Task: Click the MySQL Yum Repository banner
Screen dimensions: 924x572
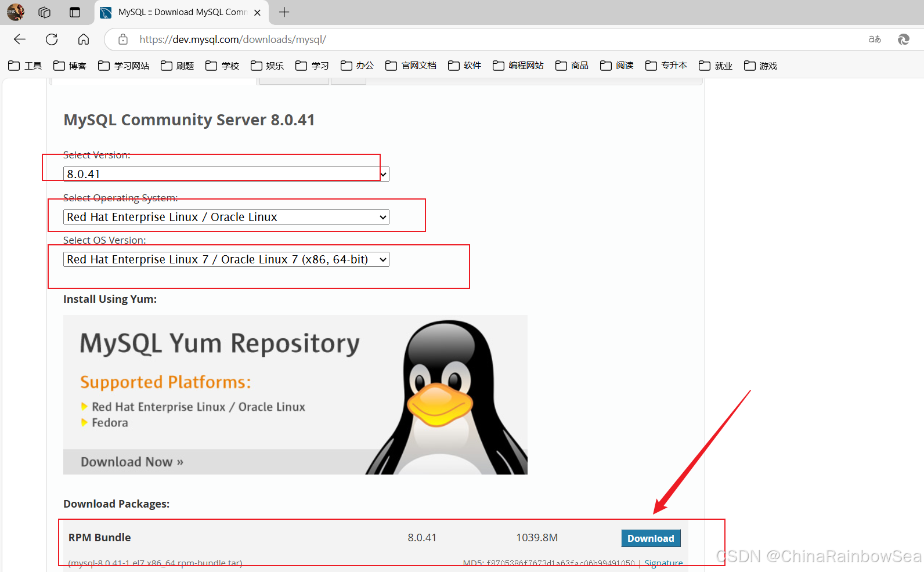Action: 295,394
